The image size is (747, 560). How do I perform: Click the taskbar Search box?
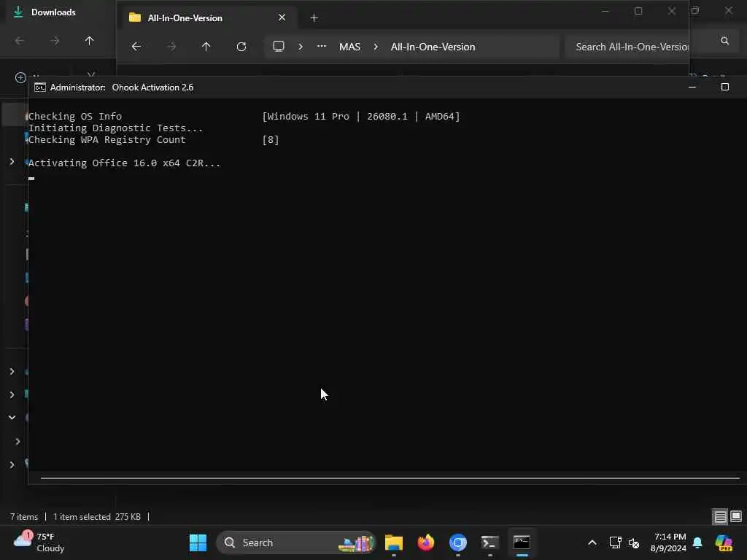tap(296, 542)
